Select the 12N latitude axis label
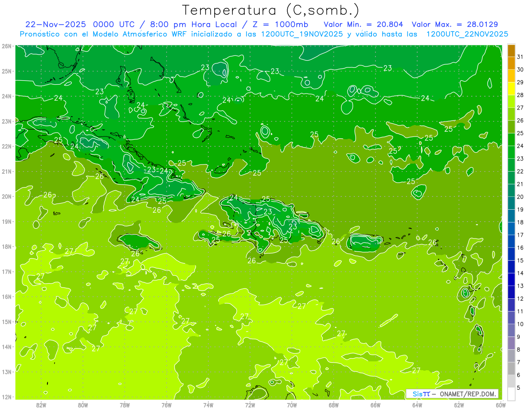The width and height of the screenshot is (532, 411). point(7,397)
